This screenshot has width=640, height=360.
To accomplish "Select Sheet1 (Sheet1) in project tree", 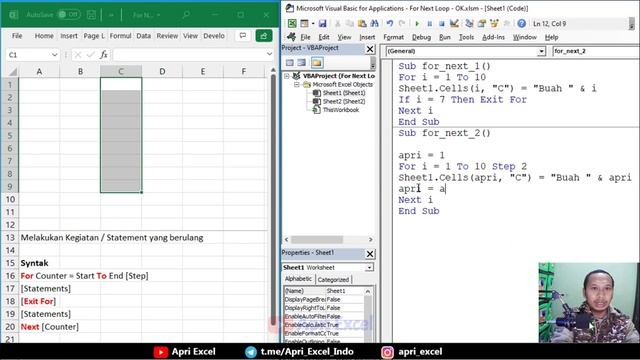I will pyautogui.click(x=344, y=93).
